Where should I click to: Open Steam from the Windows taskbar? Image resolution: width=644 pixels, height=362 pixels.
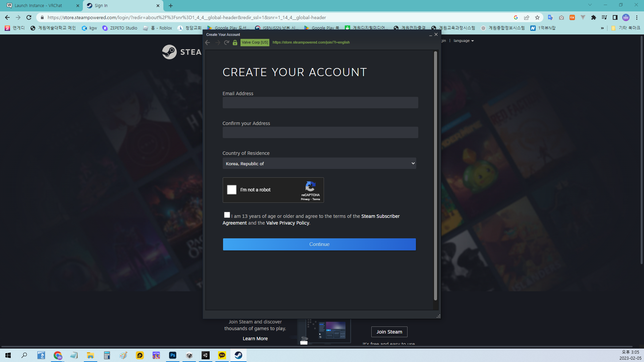(238, 355)
